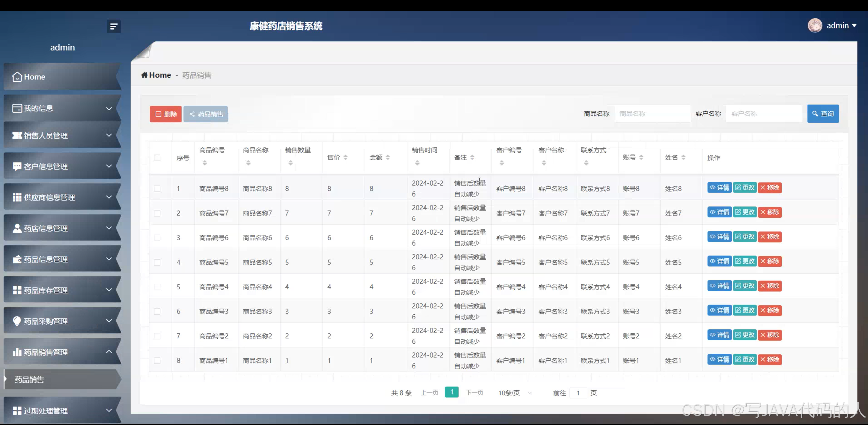This screenshot has height=425, width=868.
Task: Sort by 账号 column sort arrows
Action: click(641, 157)
